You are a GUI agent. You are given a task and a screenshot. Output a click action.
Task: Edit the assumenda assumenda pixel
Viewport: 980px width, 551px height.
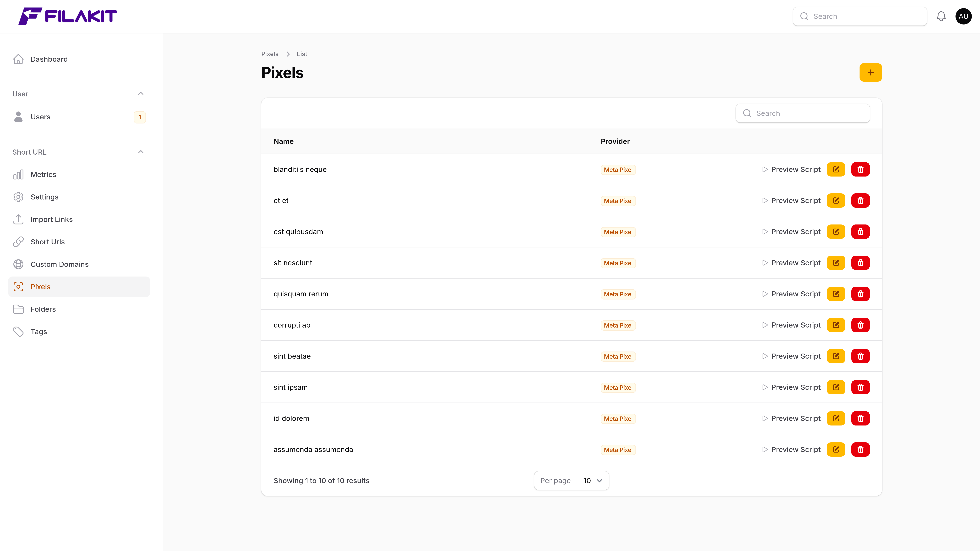pos(836,450)
